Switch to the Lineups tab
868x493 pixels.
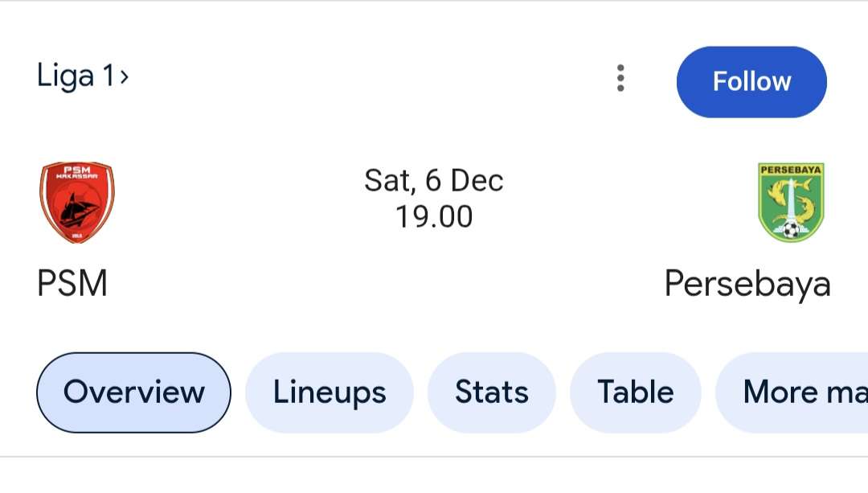tap(330, 392)
